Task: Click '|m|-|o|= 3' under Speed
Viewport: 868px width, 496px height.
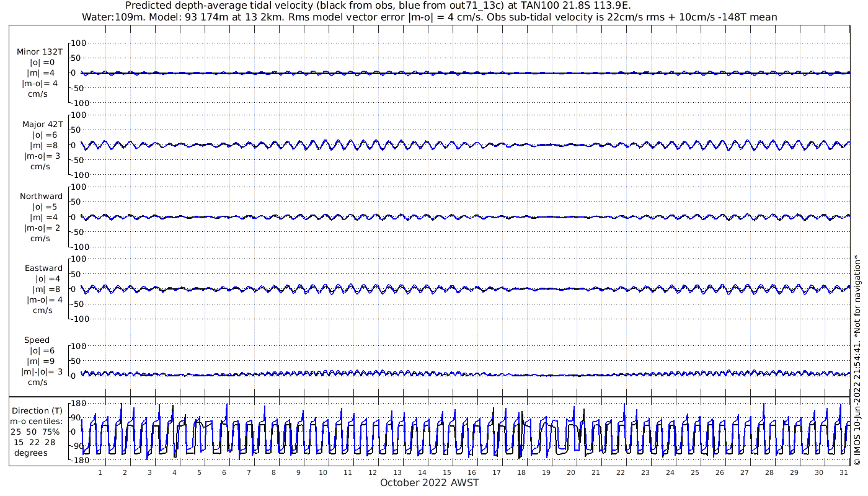Action: pyautogui.click(x=42, y=372)
